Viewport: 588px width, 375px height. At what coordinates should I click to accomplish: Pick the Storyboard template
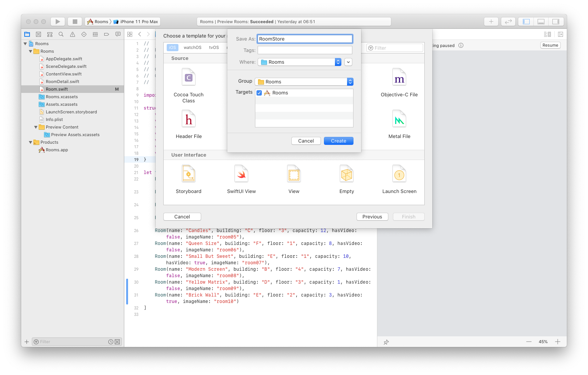188,178
